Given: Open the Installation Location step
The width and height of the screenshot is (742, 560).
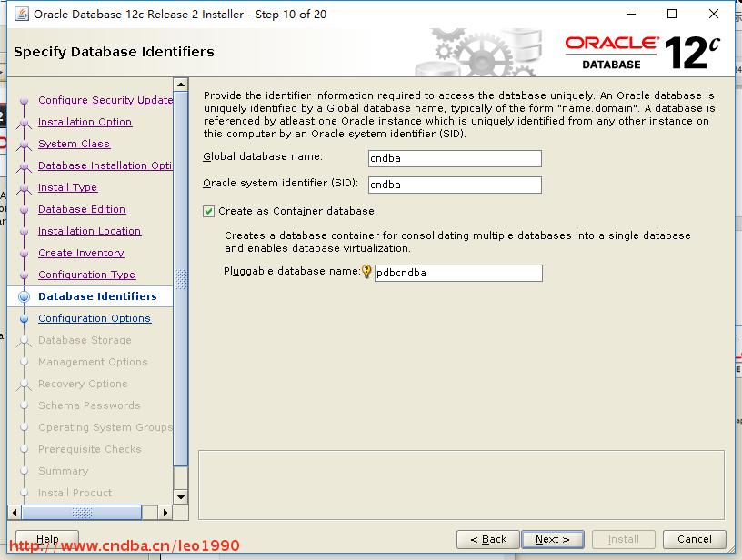Looking at the screenshot, I should coord(89,231).
